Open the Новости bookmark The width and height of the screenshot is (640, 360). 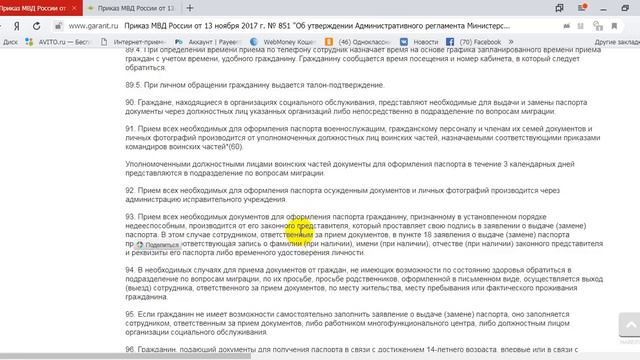pos(419,42)
